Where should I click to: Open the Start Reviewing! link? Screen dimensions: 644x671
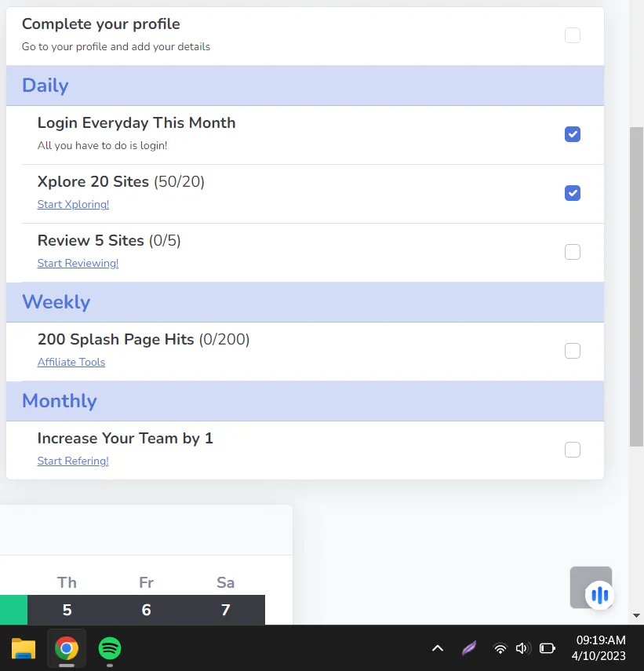click(78, 264)
